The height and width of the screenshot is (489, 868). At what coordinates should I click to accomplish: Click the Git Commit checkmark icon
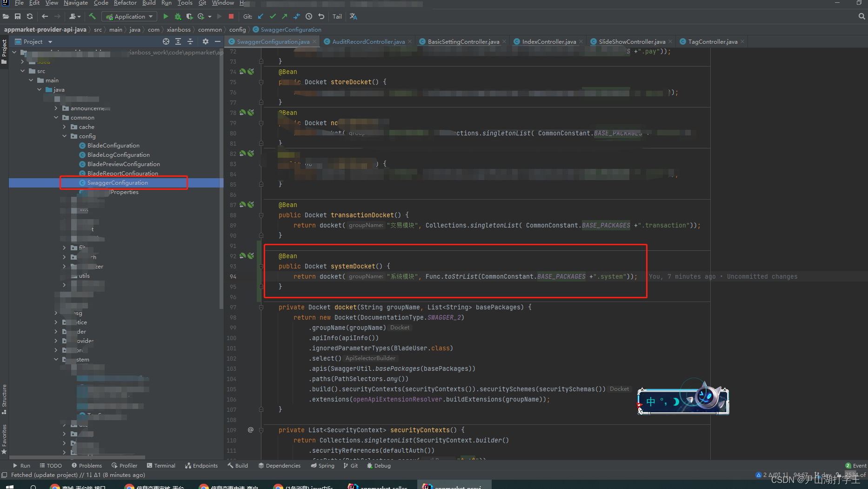coord(273,16)
